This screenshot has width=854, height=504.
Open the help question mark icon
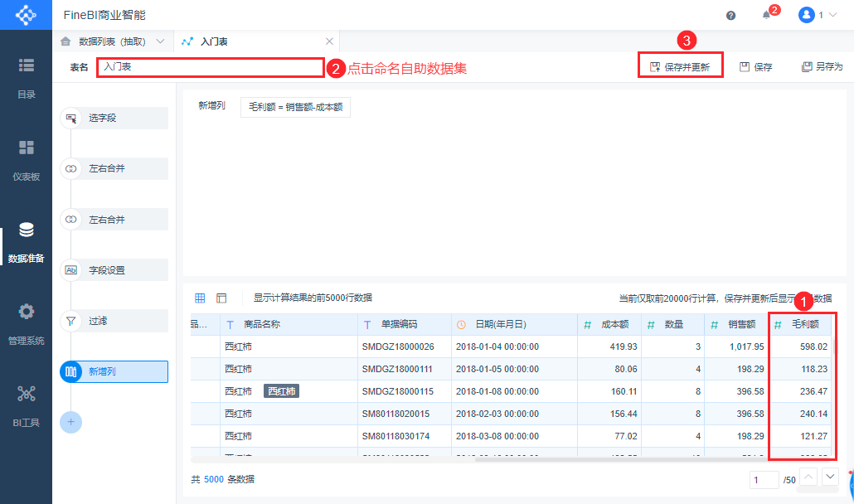(731, 15)
